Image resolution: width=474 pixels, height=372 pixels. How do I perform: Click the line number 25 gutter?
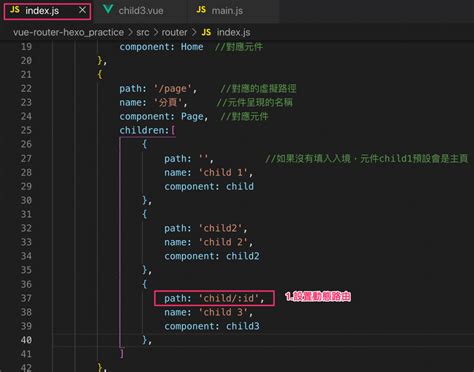tap(26, 130)
